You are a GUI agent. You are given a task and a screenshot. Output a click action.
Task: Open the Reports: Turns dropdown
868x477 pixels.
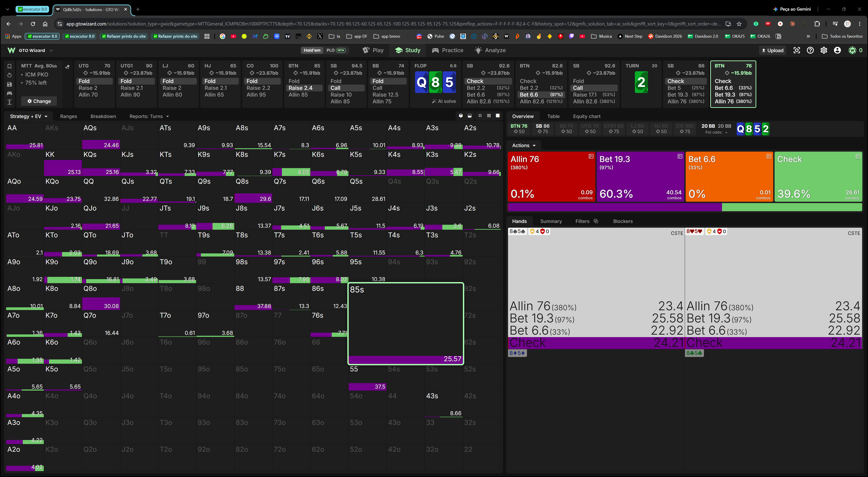tap(149, 116)
